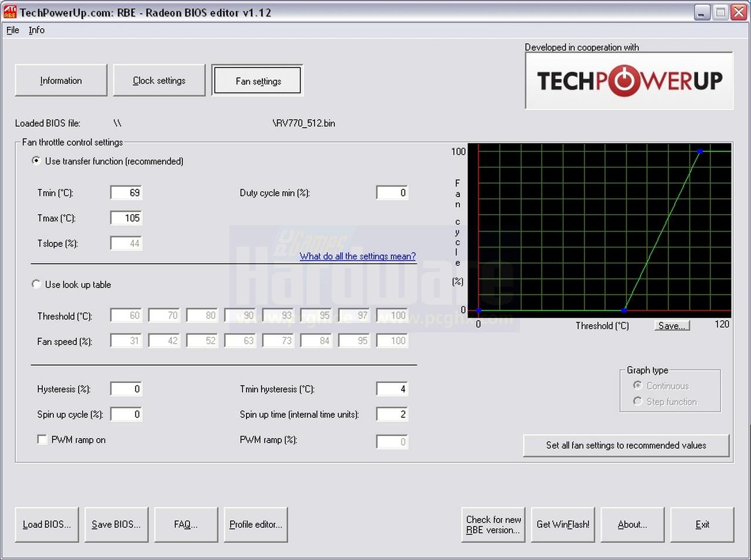This screenshot has height=560, width=751.
Task: Click Threshold field with value 70
Action: pyautogui.click(x=164, y=315)
